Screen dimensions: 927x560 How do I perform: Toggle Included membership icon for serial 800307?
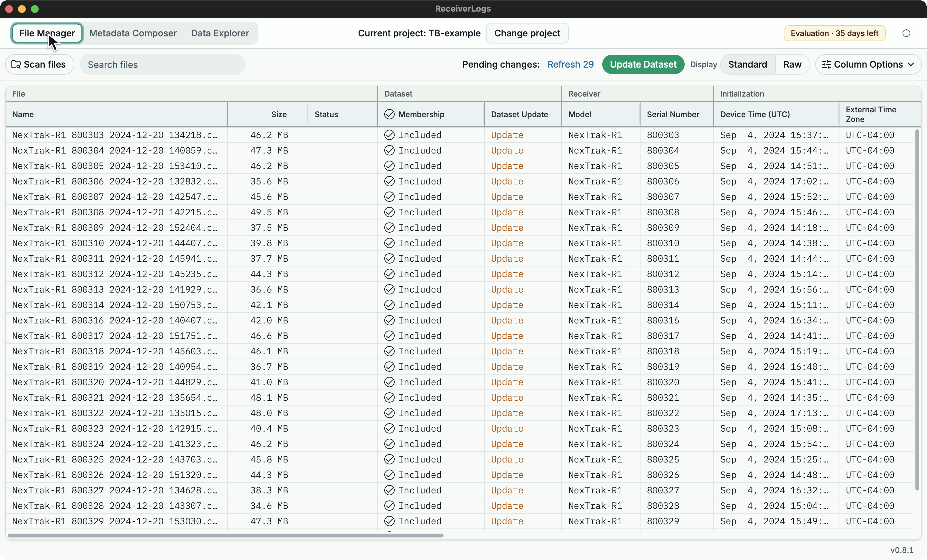[389, 197]
